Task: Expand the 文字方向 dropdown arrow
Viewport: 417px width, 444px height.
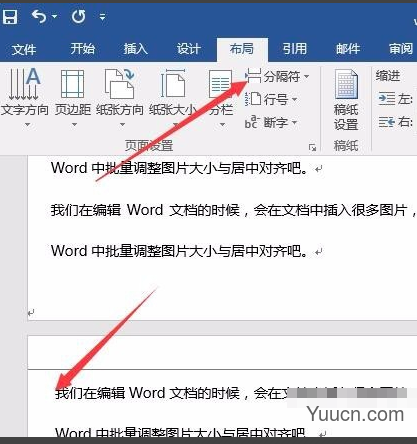Action: click(28, 125)
